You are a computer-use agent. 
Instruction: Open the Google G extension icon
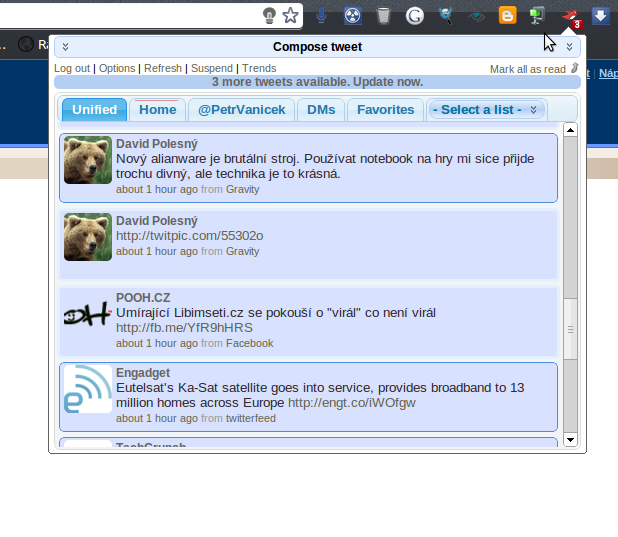click(415, 16)
